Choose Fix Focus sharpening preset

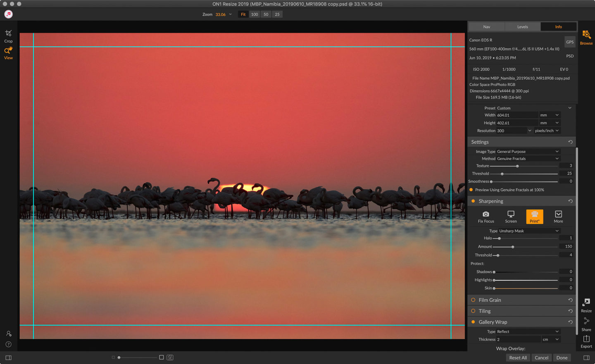point(486,216)
